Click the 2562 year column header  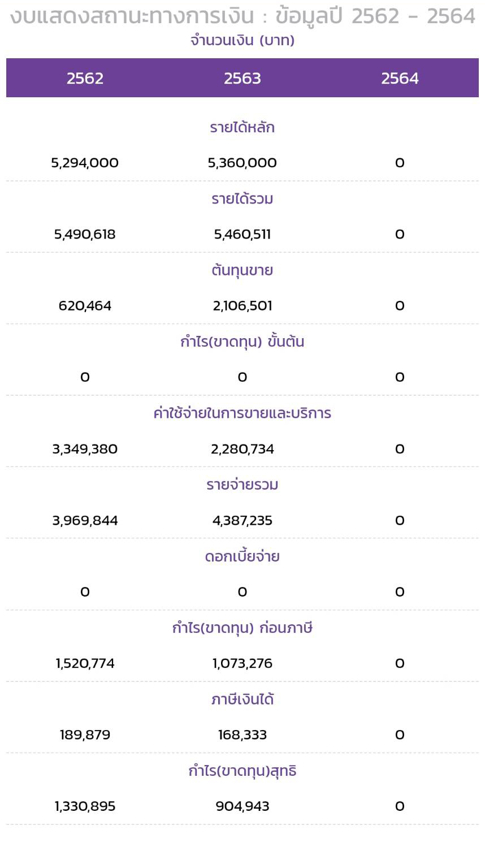pyautogui.click(x=85, y=78)
